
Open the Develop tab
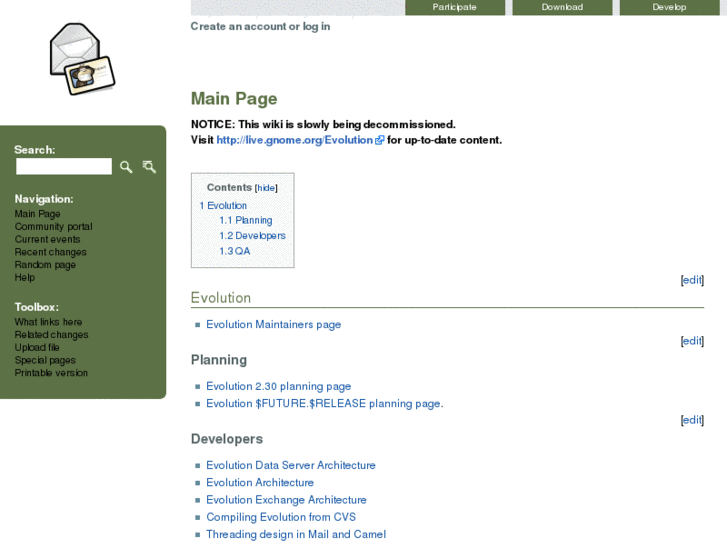(x=670, y=7)
